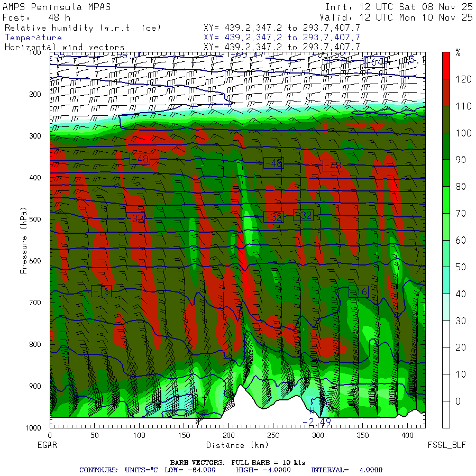This screenshot has width=476, height=476.
Task: Click the "CONTOURS: UNITS=°C" legend text
Action: [118, 470]
